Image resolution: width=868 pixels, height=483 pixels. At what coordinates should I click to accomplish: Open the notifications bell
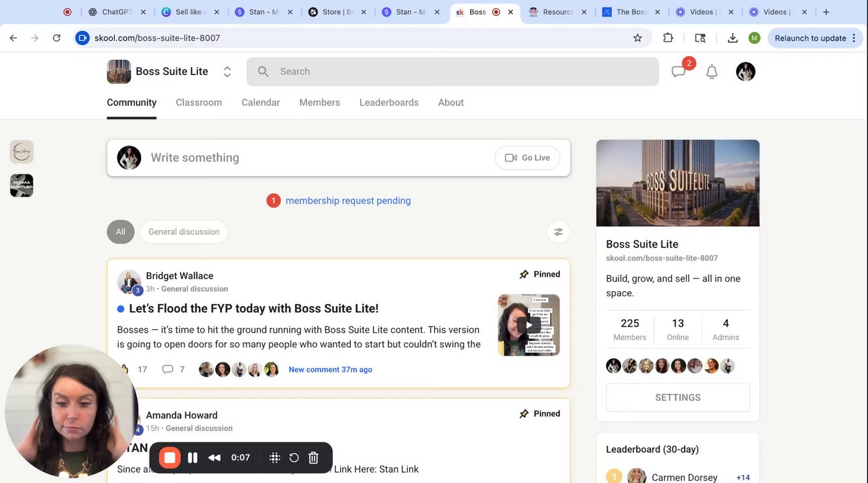pyautogui.click(x=712, y=72)
